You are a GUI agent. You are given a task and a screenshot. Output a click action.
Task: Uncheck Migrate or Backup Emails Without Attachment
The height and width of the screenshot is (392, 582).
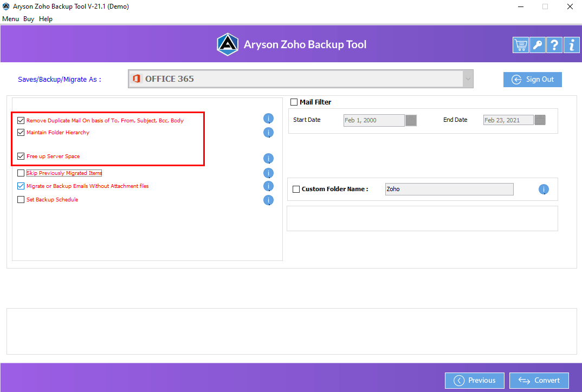[x=21, y=186]
